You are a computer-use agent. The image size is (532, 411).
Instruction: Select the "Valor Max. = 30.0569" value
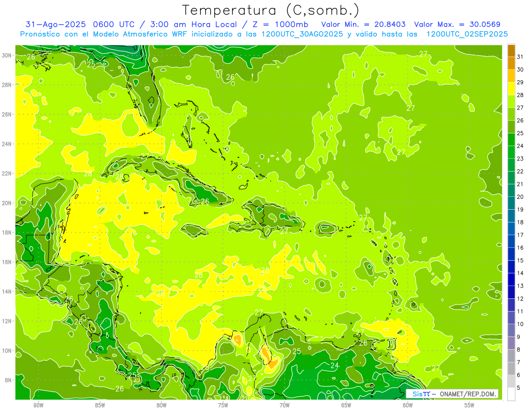click(457, 24)
